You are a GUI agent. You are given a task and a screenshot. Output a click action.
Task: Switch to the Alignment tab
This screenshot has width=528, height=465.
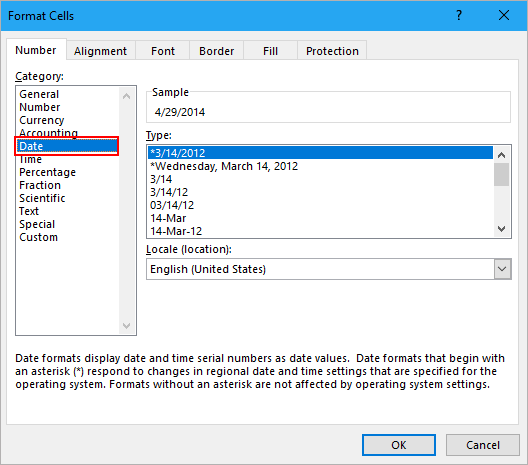click(100, 51)
